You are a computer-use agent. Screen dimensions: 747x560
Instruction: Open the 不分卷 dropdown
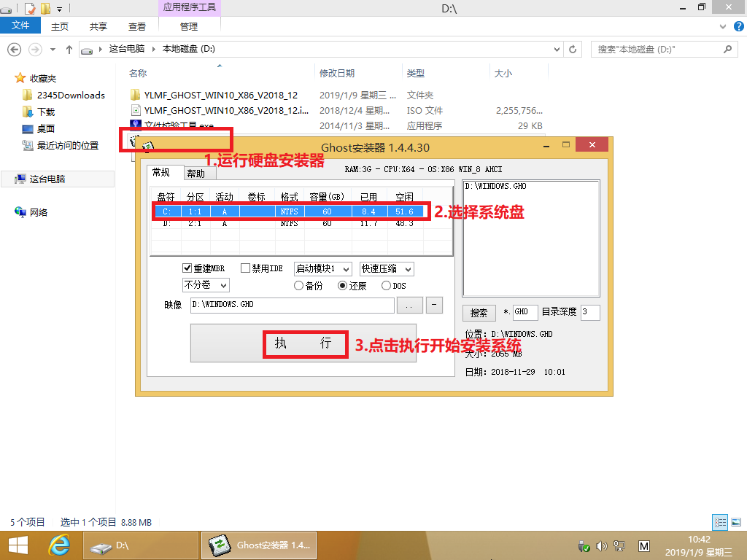click(206, 285)
